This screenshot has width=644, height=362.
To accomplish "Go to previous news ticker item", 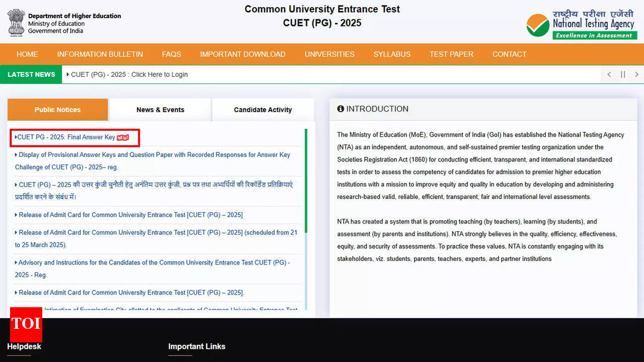I will [x=609, y=74].
